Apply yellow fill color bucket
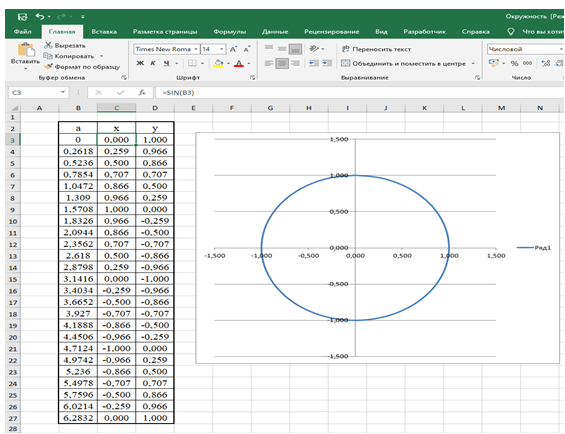 click(x=218, y=63)
